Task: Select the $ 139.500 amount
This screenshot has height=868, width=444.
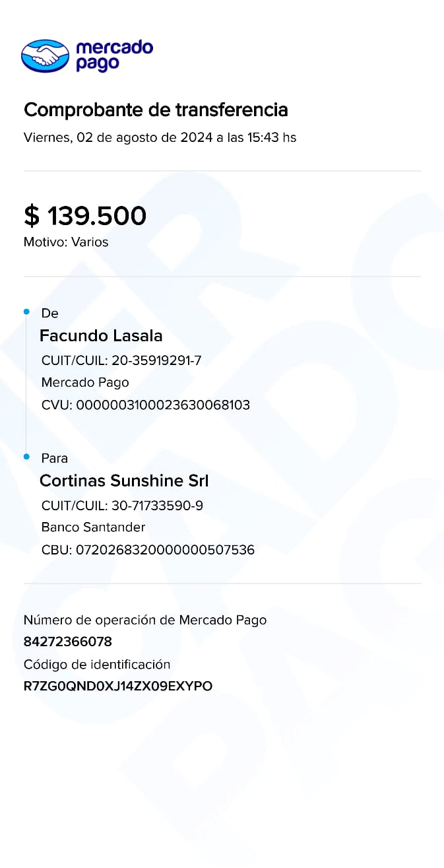Action: pyautogui.click(x=85, y=216)
